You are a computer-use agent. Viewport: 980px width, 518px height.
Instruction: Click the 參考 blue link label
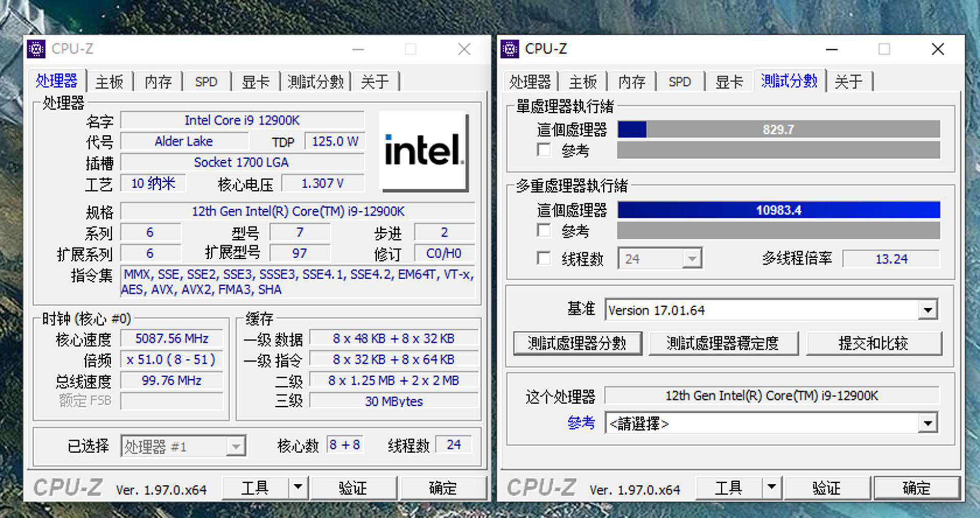coord(581,423)
